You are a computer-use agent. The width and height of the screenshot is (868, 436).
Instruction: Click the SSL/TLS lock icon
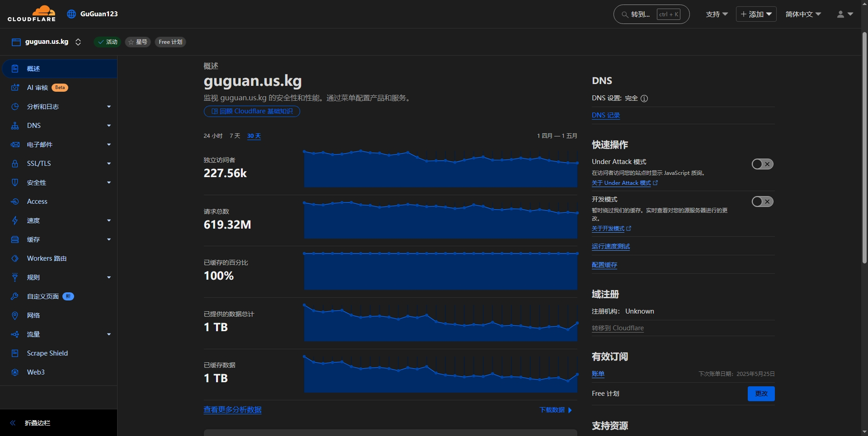[15, 164]
